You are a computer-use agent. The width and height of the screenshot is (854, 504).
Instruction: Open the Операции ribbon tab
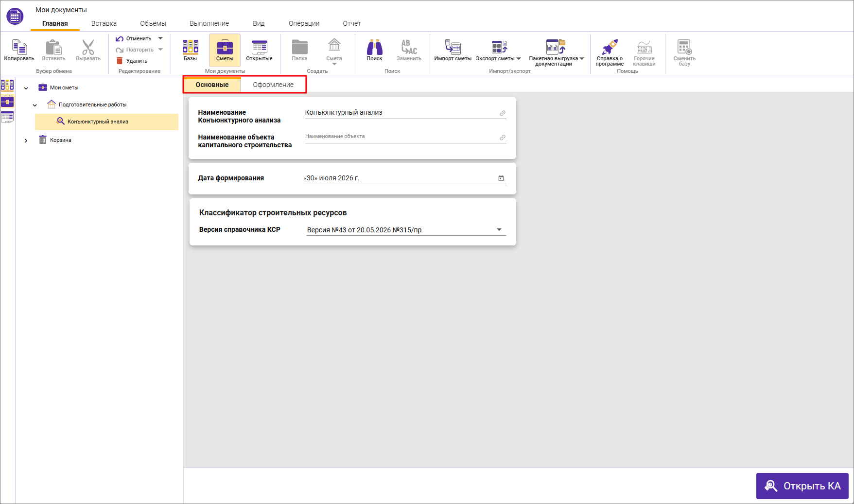click(x=304, y=23)
